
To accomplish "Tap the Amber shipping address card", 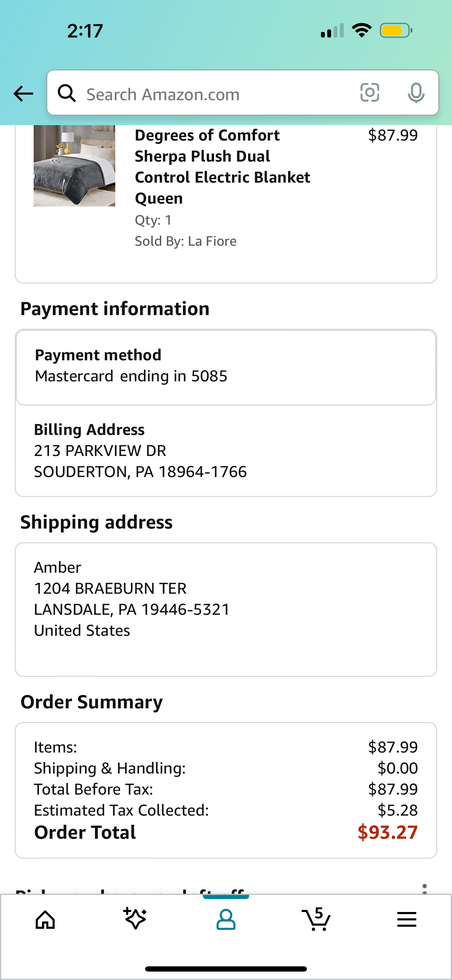I will point(226,610).
